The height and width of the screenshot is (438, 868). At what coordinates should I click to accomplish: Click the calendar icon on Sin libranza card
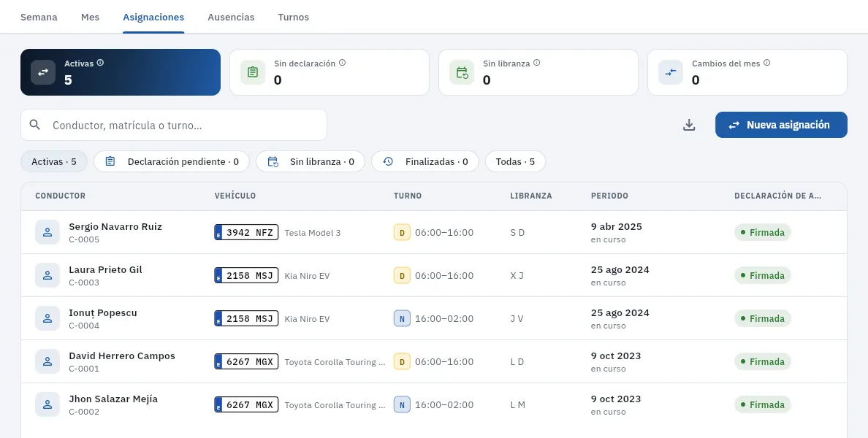click(462, 72)
